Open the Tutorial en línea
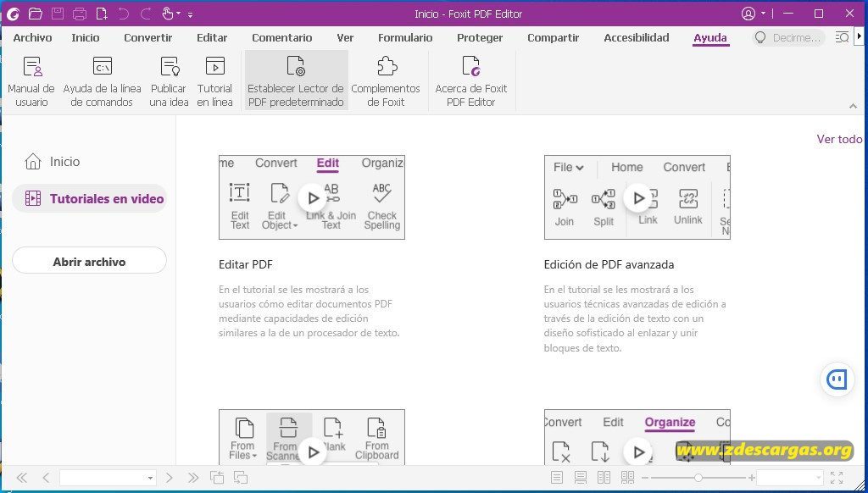 [214, 80]
